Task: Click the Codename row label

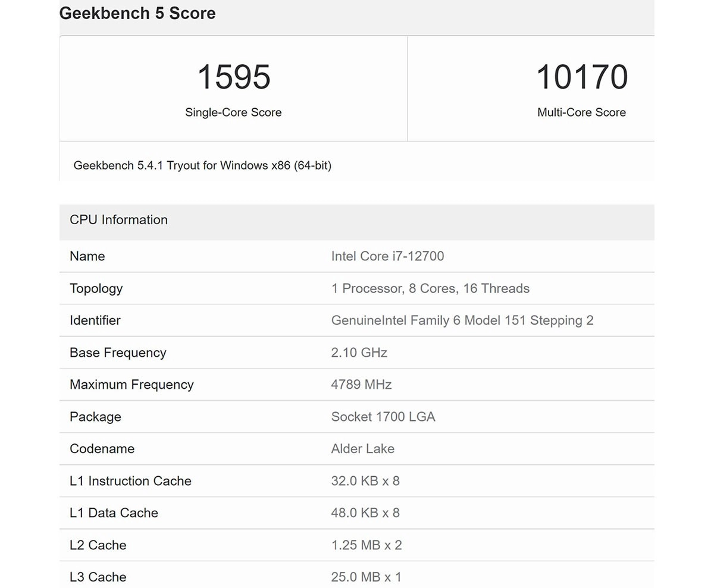Action: coord(102,449)
